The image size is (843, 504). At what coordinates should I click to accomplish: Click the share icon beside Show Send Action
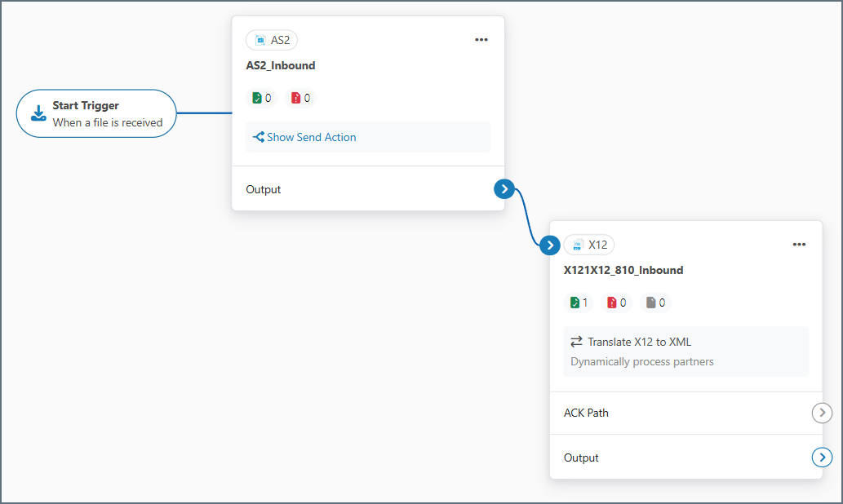tap(258, 137)
